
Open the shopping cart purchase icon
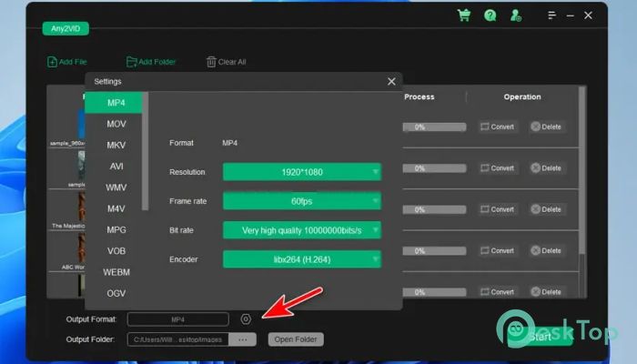tap(464, 15)
